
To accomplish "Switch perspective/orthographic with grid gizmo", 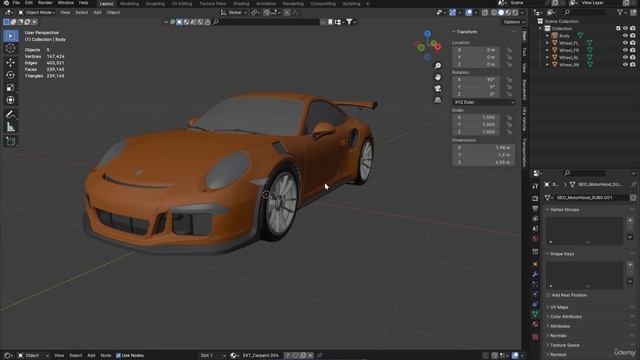I will coord(438,100).
